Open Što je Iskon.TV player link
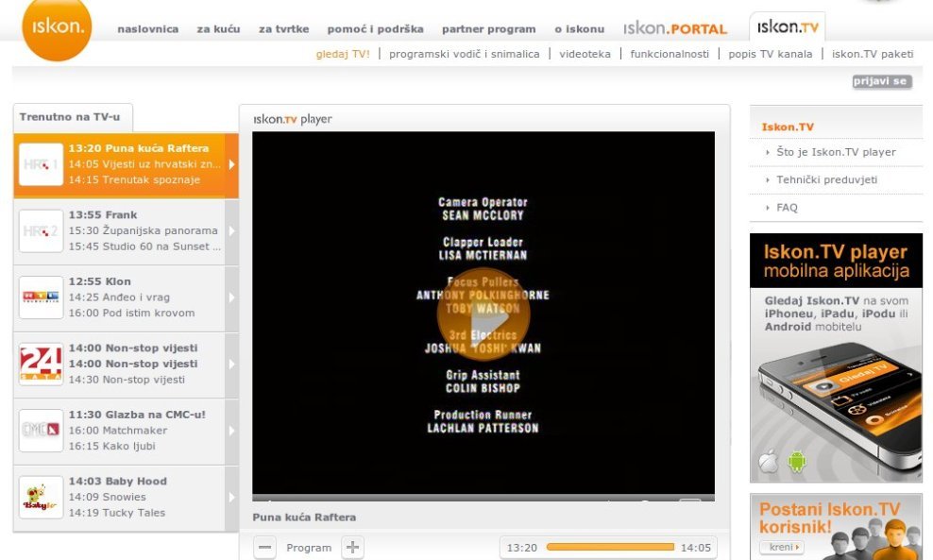 click(x=836, y=152)
